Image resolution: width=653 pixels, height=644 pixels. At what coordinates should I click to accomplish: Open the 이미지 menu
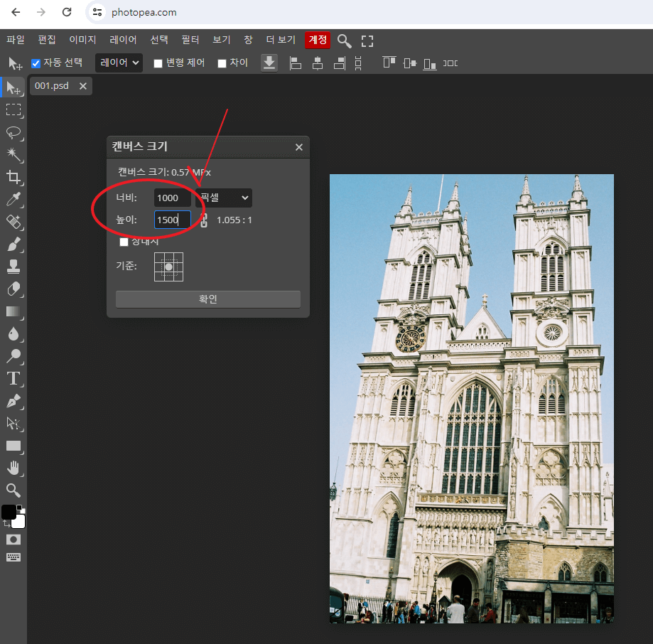pyautogui.click(x=82, y=40)
